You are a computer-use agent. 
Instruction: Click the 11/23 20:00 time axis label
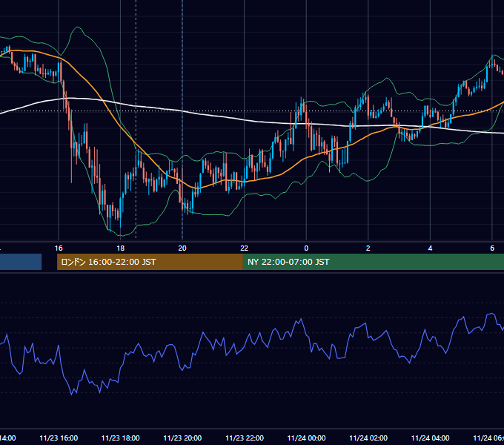[x=182, y=438]
